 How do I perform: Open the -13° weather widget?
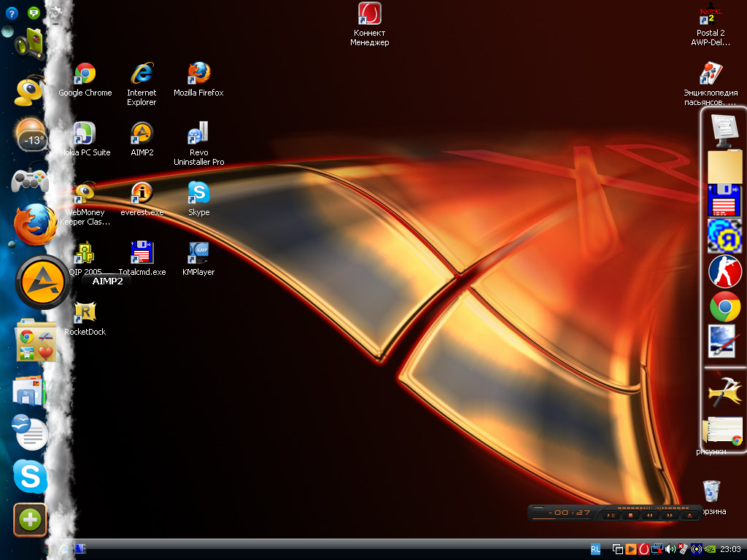pos(31,136)
